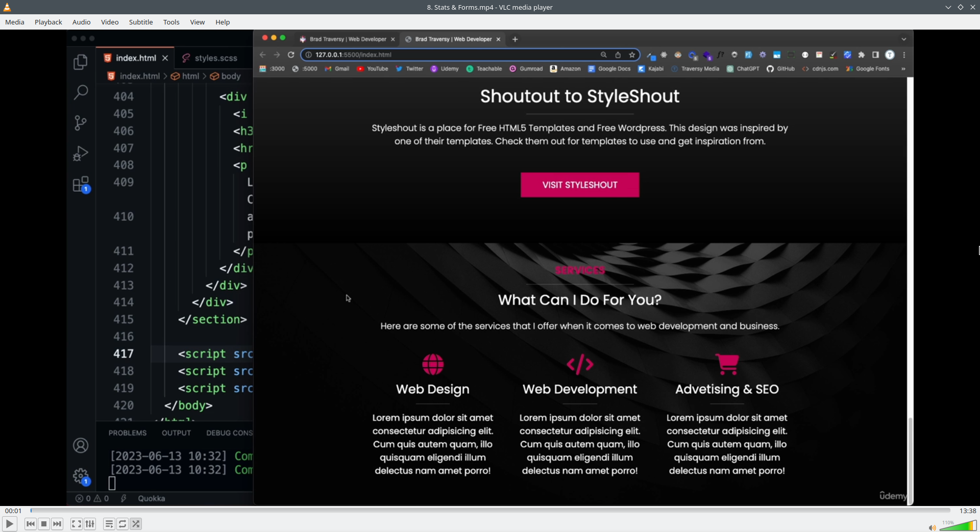Go forward in the browser

[x=277, y=55]
